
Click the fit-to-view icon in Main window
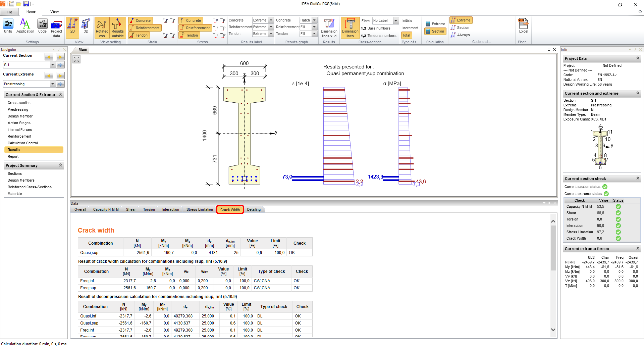[x=77, y=59]
